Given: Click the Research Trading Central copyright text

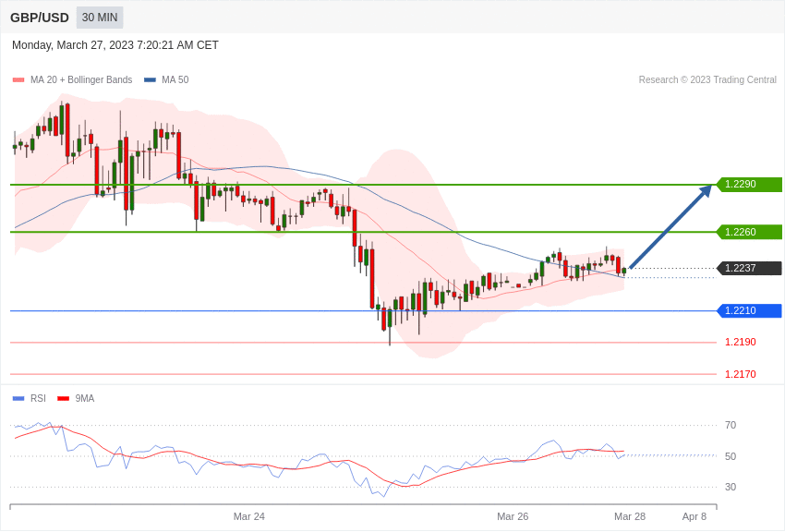Looking at the screenshot, I should point(707,80).
